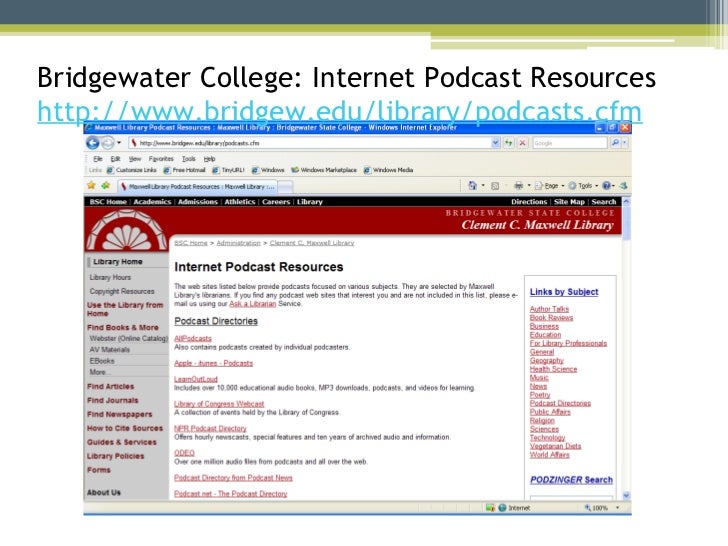Open NPR Podcast Directory link
This screenshot has height=546, width=728.
pyautogui.click(x=210, y=428)
